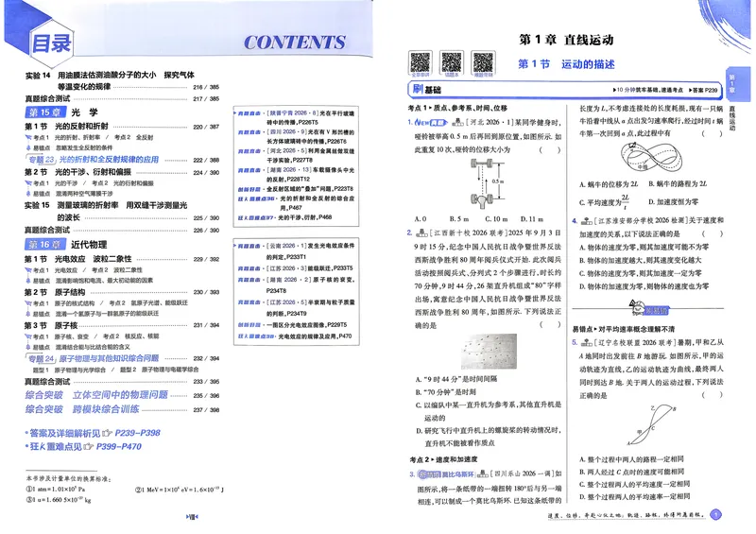Viewport: 756px width, 534px height.
Task: Click the 云南 2026·1 发生光电效应条件 sidebar entry
Action: (x=296, y=250)
